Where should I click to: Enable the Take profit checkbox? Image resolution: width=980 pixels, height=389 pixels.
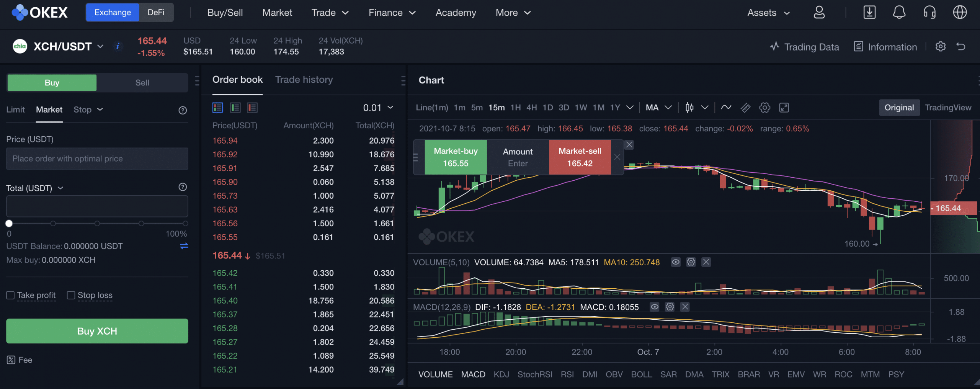click(10, 295)
